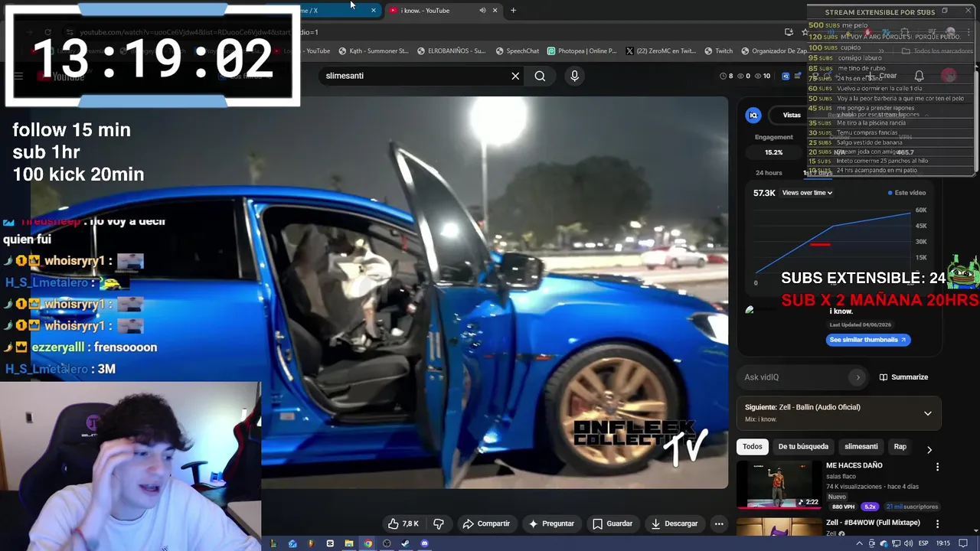This screenshot has width=980, height=551.
Task: Select the 24 hours range tab
Action: pos(769,173)
